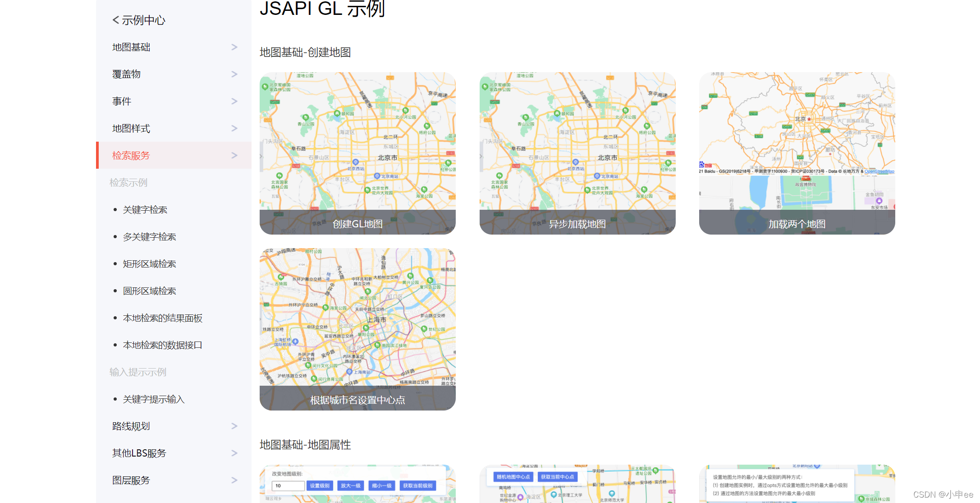Open 圆形区域检索 example link
Image resolution: width=980 pixels, height=503 pixels.
click(x=149, y=291)
